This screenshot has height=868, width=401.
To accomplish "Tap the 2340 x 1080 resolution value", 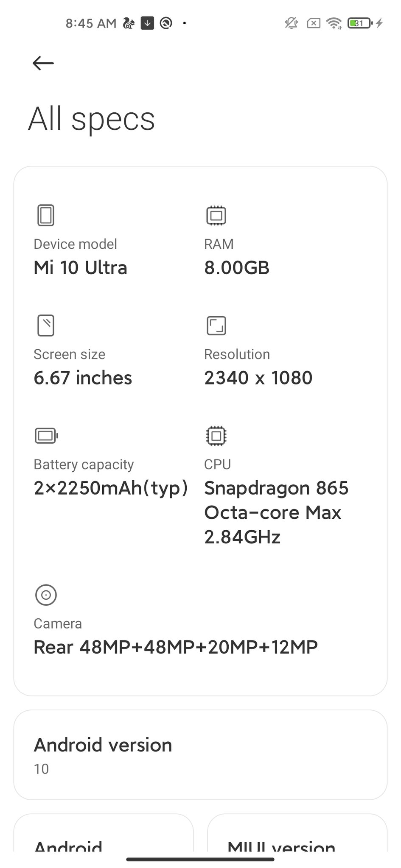I will pos(258,378).
